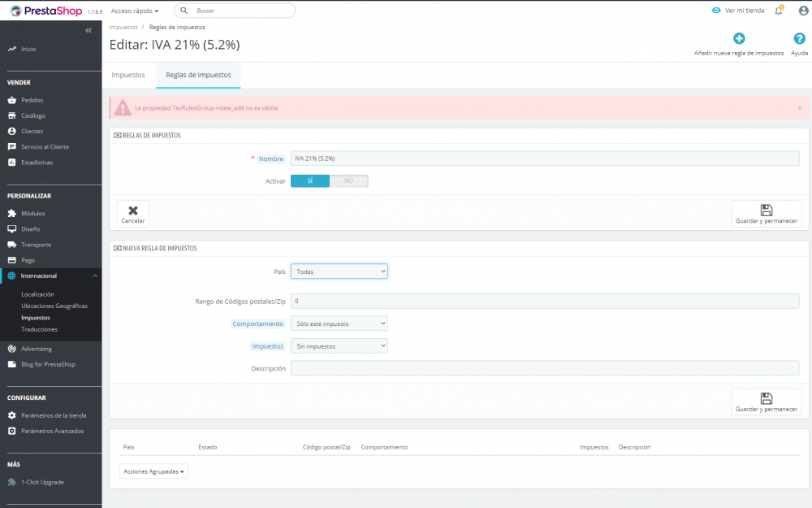Click the Transporte truck icon
Image resolution: width=812 pixels, height=508 pixels.
click(12, 245)
